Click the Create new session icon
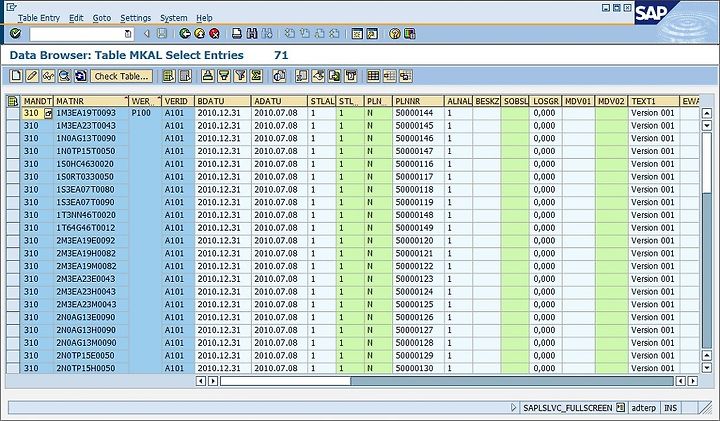The height and width of the screenshot is (421, 720). pyautogui.click(x=357, y=34)
